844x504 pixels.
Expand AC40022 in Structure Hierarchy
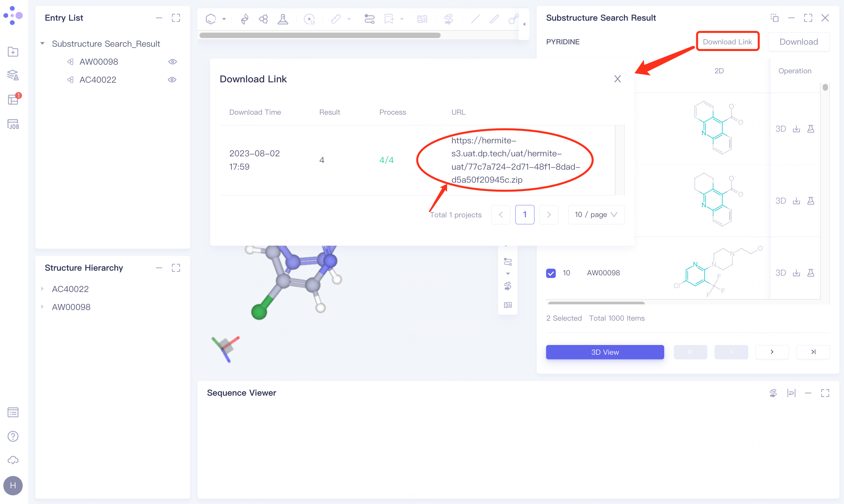coord(42,289)
